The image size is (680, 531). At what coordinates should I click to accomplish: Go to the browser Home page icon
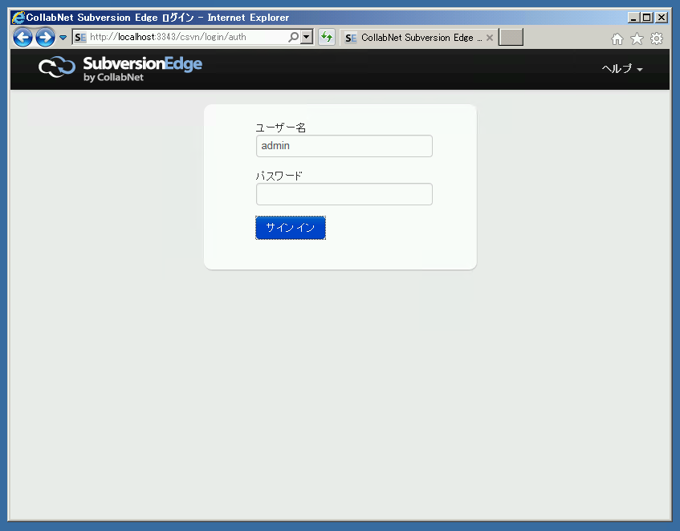pyautogui.click(x=617, y=39)
